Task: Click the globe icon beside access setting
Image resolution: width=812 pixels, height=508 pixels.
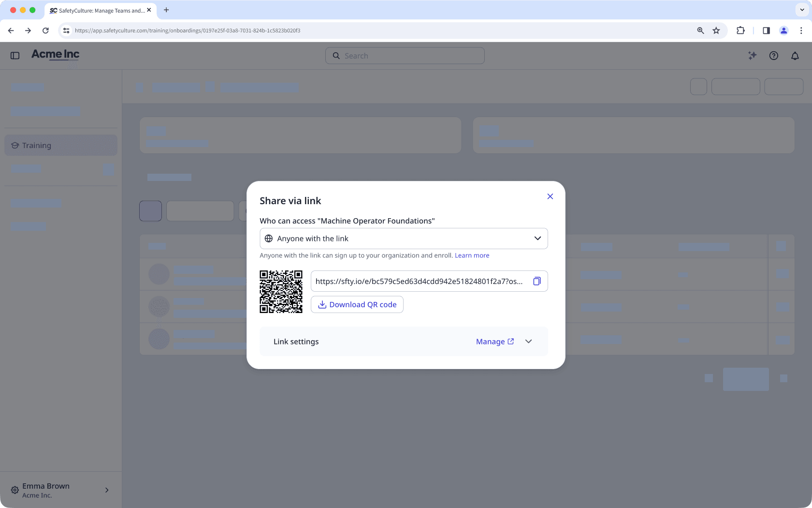Action: pyautogui.click(x=269, y=239)
